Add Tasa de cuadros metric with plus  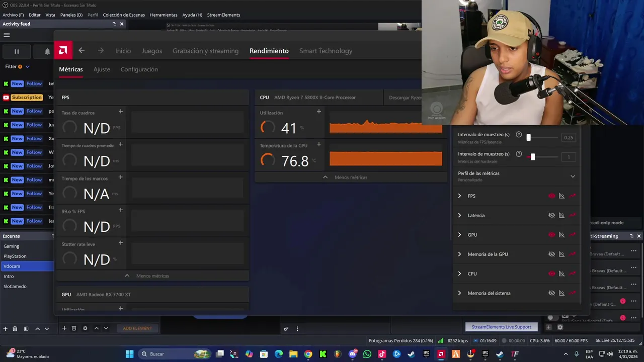(120, 112)
